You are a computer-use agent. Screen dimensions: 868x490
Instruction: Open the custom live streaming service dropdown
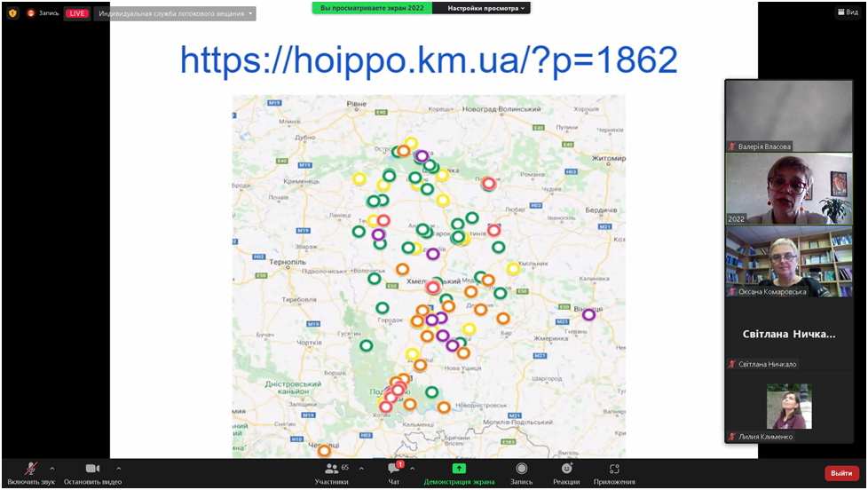coord(175,13)
